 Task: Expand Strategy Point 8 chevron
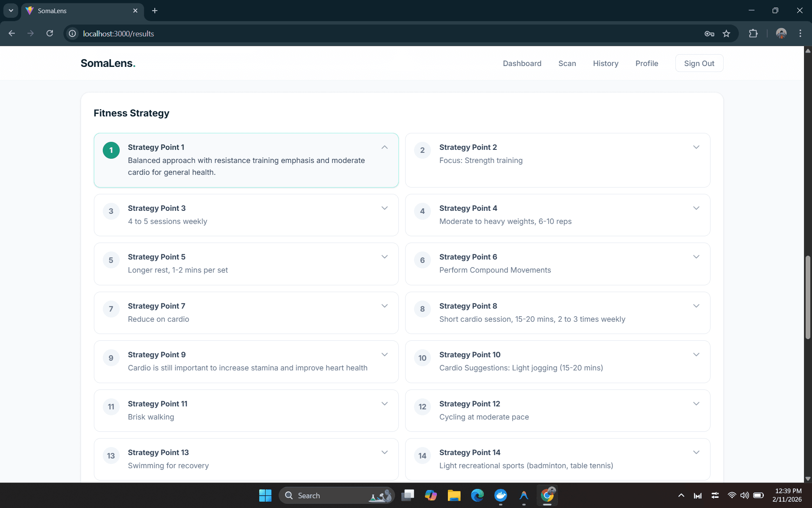pyautogui.click(x=696, y=306)
